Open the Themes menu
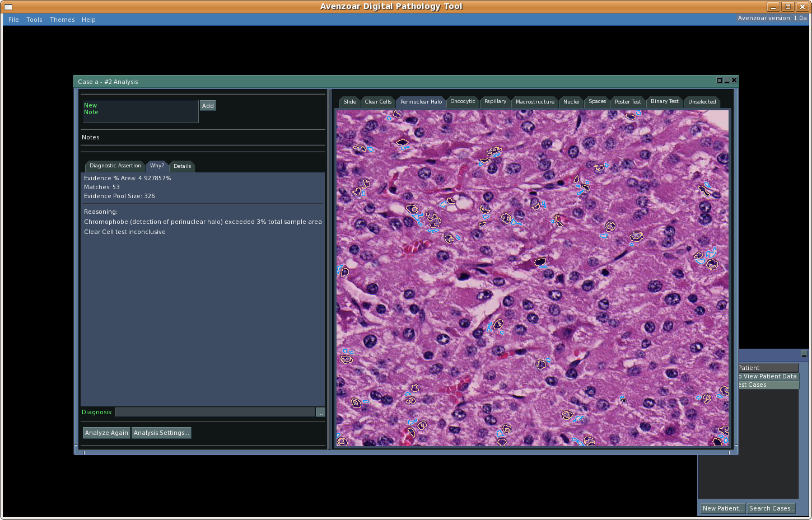This screenshot has width=812, height=520. (62, 20)
